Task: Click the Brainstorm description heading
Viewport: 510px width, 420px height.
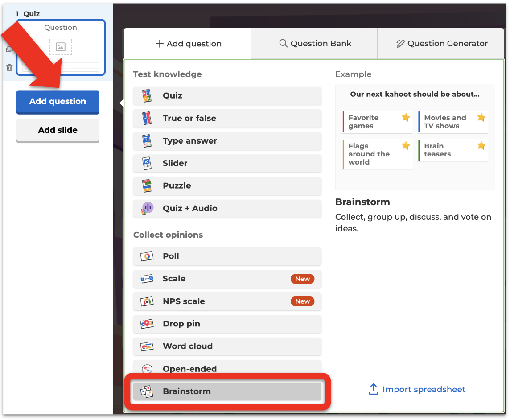Action: tap(362, 202)
